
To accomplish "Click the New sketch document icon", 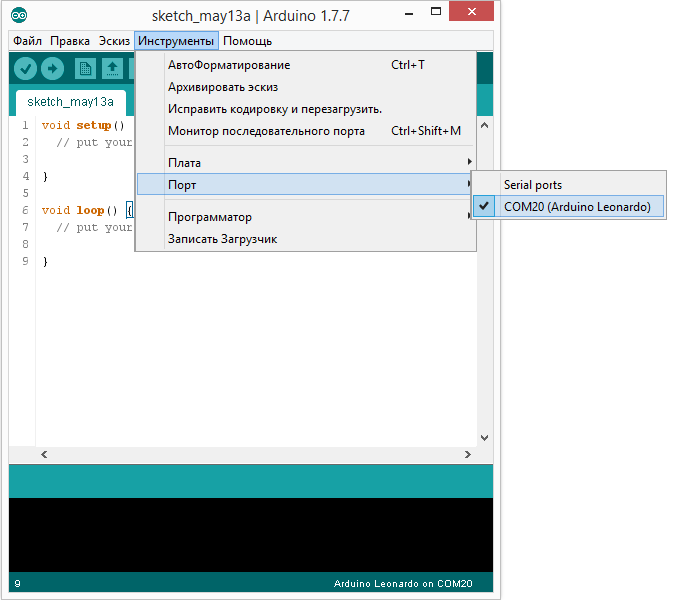I will 86,68.
